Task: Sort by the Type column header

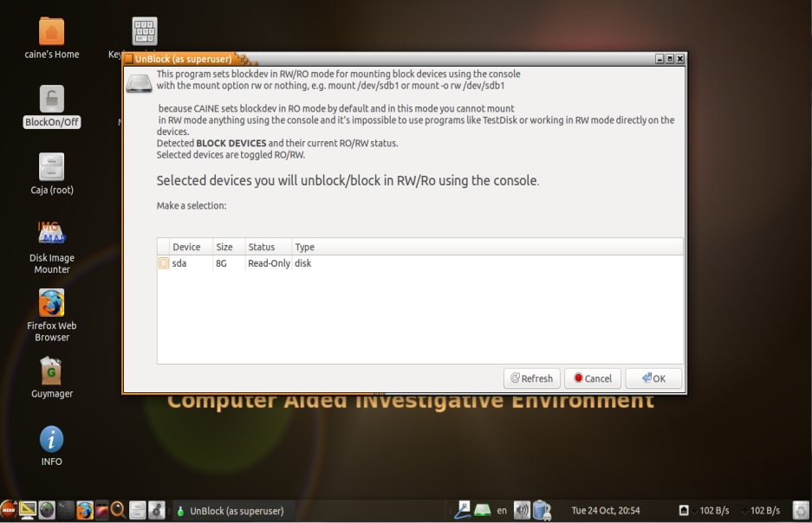Action: (487, 247)
